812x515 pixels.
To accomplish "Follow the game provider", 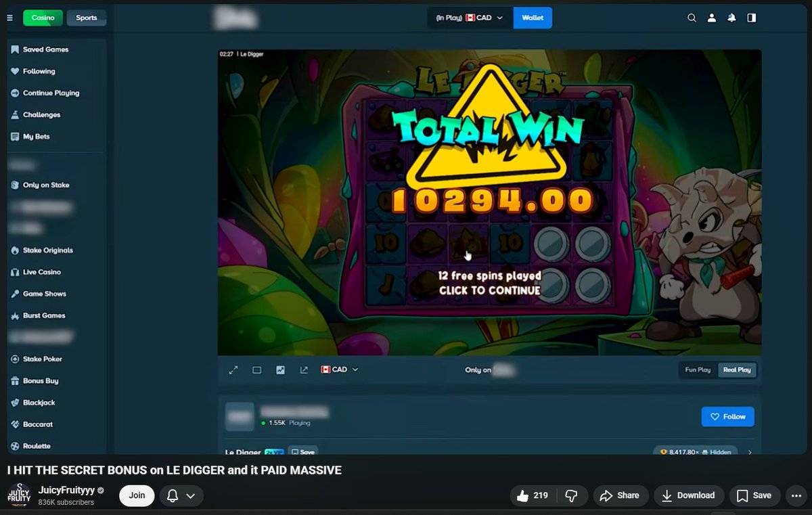I will point(727,417).
